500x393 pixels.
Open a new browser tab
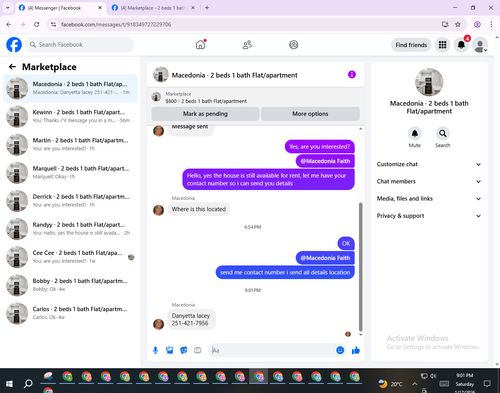207,8
